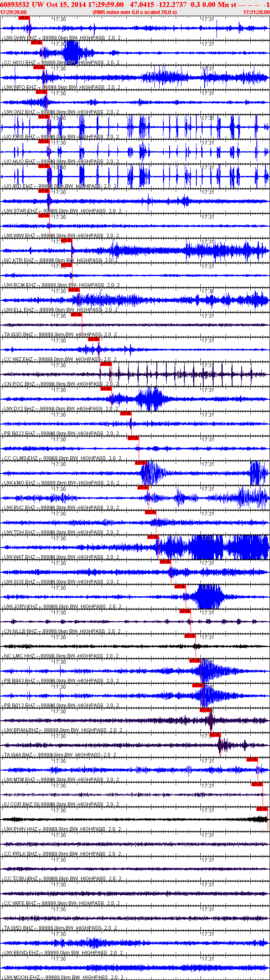Viewport: 270px width, 980px height.
Task: Click the red pick marker on UW.TDH trace
Action: click(150, 512)
